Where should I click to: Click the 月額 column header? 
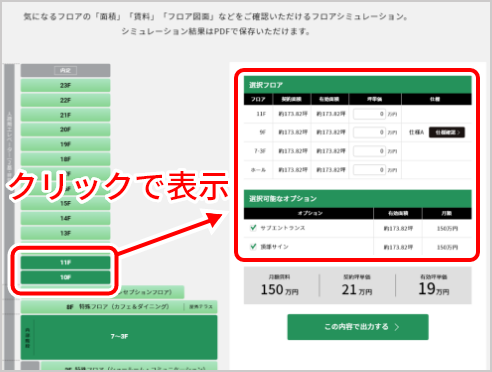point(447,213)
